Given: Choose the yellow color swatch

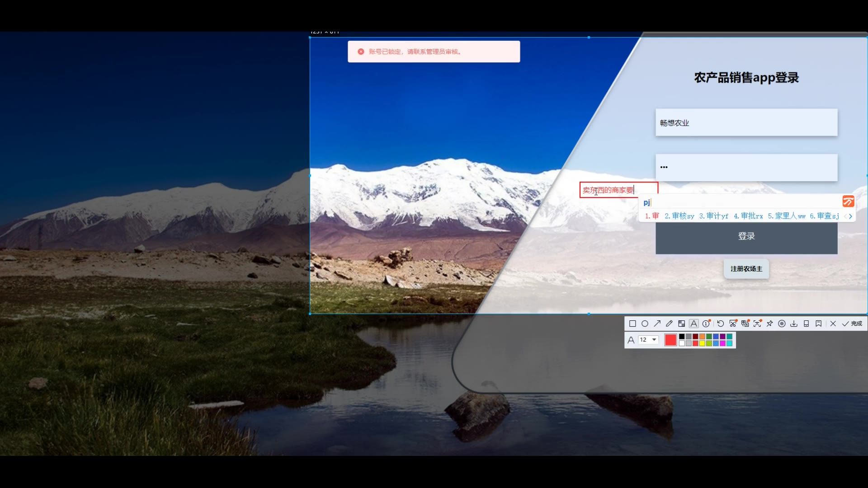Looking at the screenshot, I should pos(702,343).
